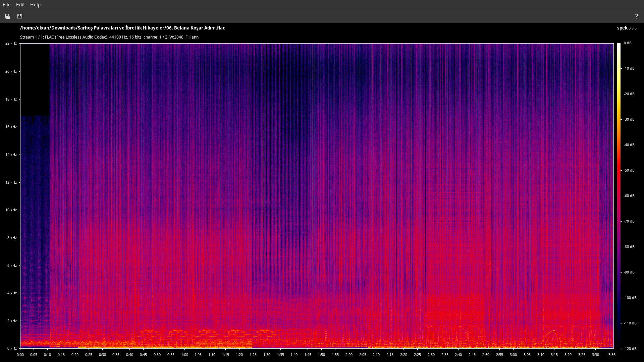Click the 0 kHz frequency axis label
Viewport: 644px width, 362px height.
12,348
